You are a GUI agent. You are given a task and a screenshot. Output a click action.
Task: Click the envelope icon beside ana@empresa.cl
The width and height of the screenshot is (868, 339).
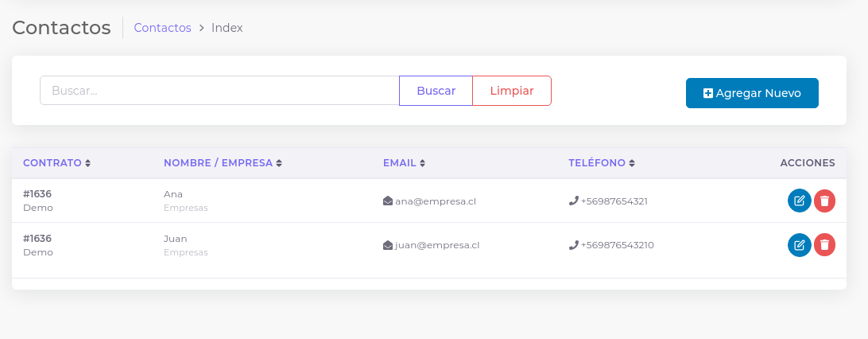[x=388, y=201]
